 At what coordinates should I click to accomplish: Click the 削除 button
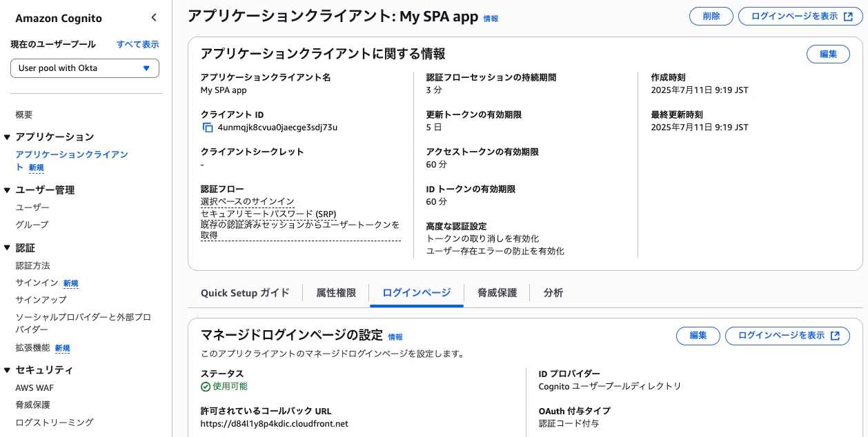[711, 16]
